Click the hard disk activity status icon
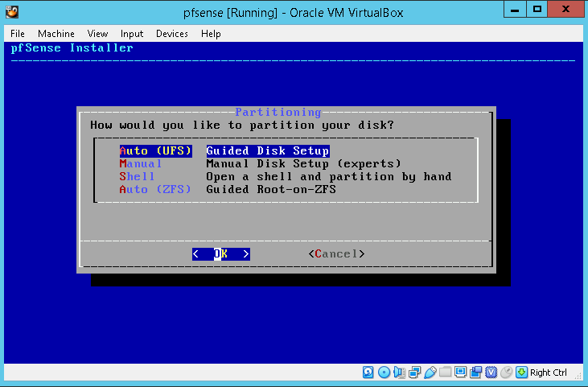Viewport: 588px width, 387px height. 368,373
